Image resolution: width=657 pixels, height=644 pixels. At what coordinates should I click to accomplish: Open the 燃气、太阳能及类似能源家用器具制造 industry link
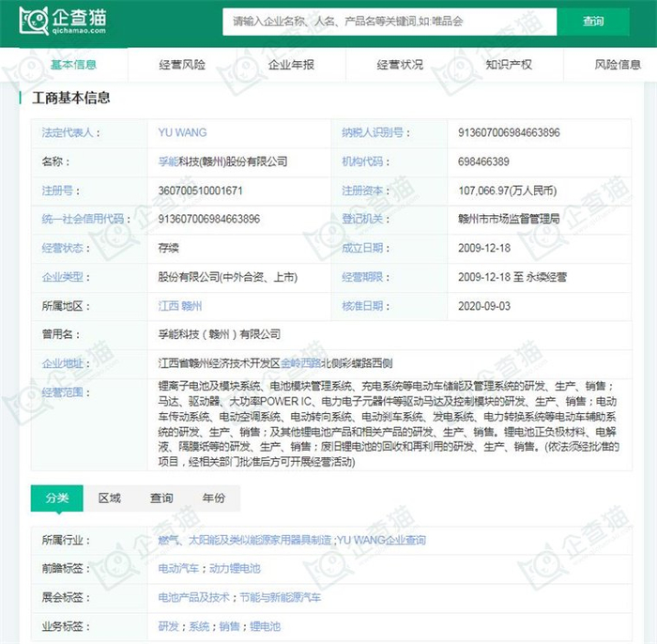(245, 540)
